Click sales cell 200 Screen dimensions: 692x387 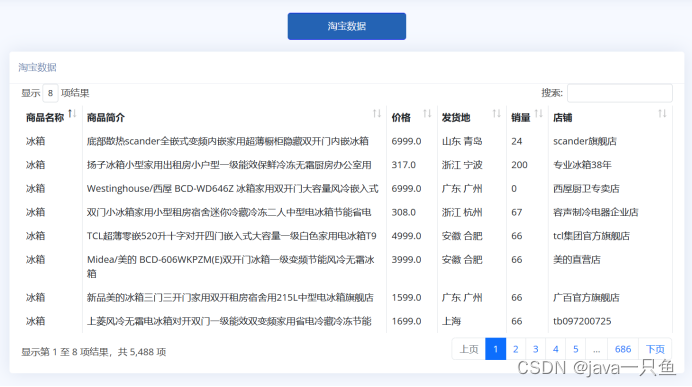pos(519,165)
